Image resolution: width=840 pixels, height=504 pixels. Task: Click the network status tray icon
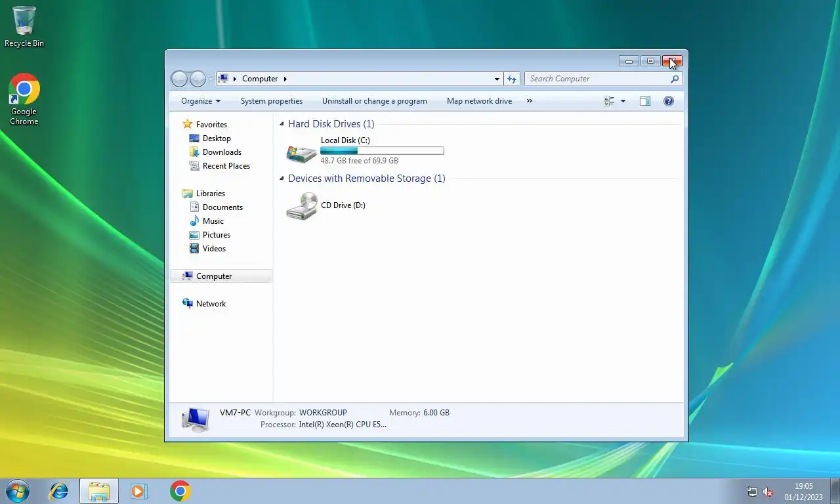(752, 492)
